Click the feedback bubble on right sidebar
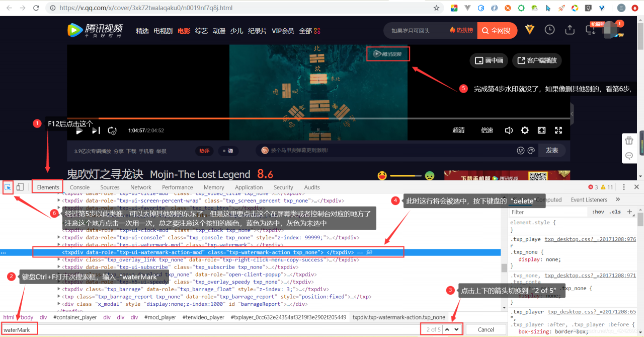This screenshot has width=644, height=337. point(629,156)
